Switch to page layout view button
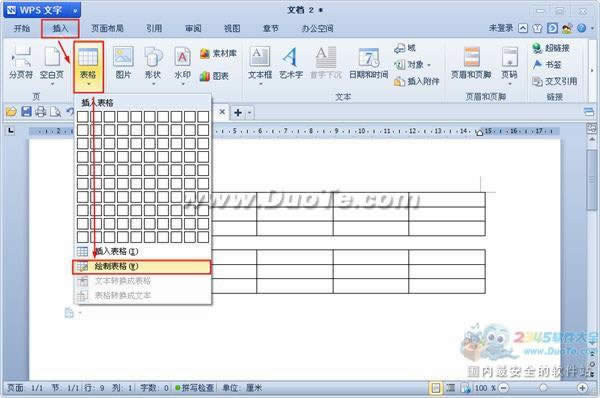The width and height of the screenshot is (600, 398). 436,388
